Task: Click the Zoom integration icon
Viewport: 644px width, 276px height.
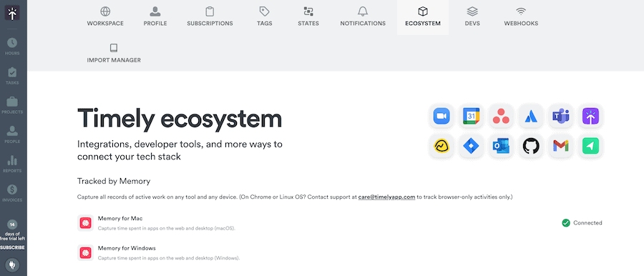Action: click(441, 117)
